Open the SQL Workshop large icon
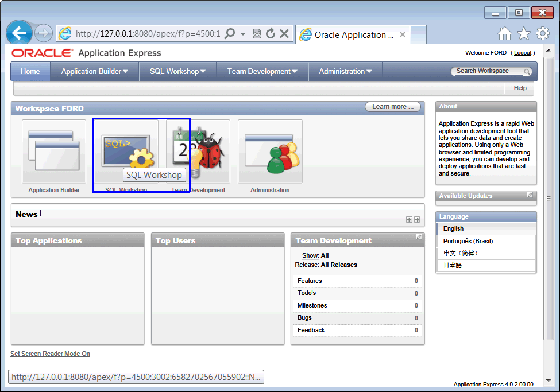Image resolution: width=560 pixels, height=392 pixels. 126,152
